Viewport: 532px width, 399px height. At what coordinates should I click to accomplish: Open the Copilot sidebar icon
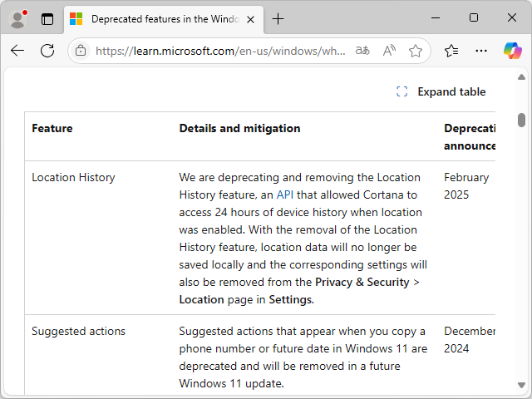point(512,51)
